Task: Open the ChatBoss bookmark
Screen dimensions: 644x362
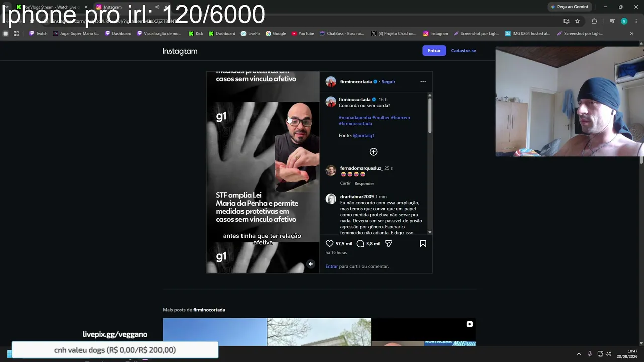Action: (x=342, y=34)
